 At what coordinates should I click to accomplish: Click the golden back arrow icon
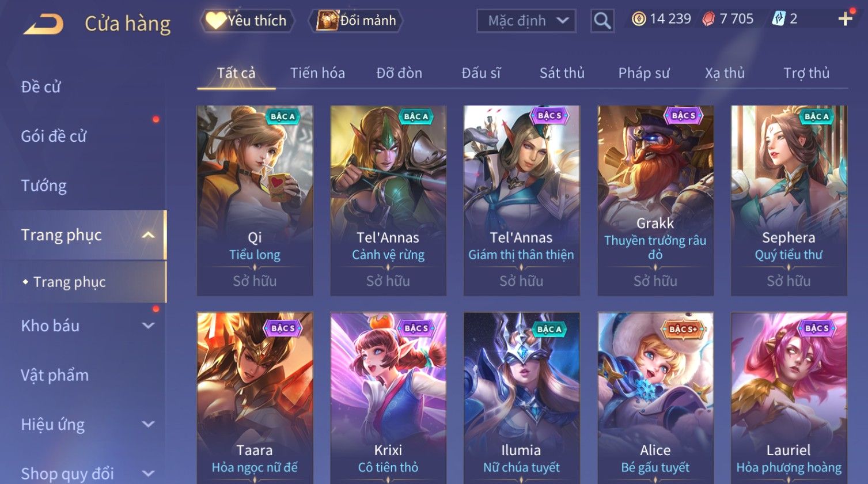43,24
